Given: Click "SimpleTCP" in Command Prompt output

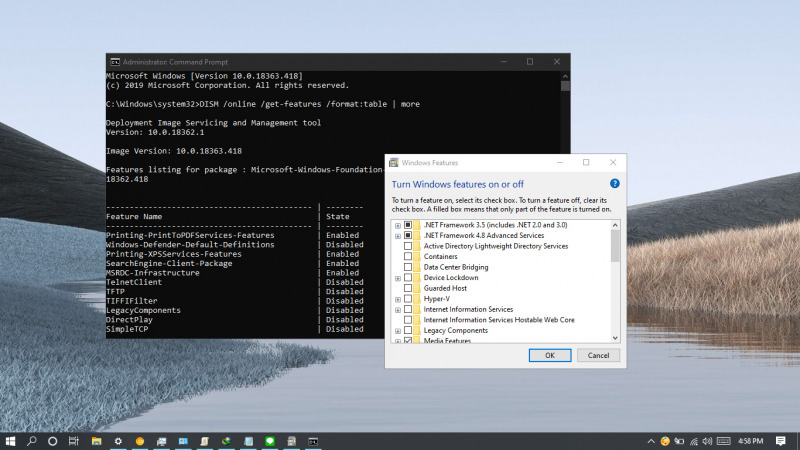Looking at the screenshot, I should 127,329.
